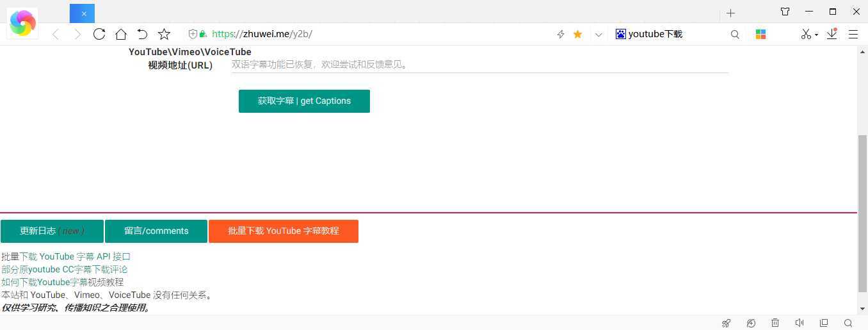Image resolution: width=868 pixels, height=330 pixels.
Task: Click the address bar URL zhuwei.me/y2b
Action: pos(262,34)
